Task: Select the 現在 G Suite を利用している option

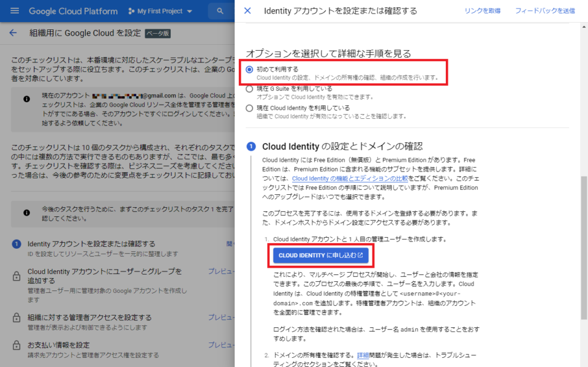Action: coord(249,89)
